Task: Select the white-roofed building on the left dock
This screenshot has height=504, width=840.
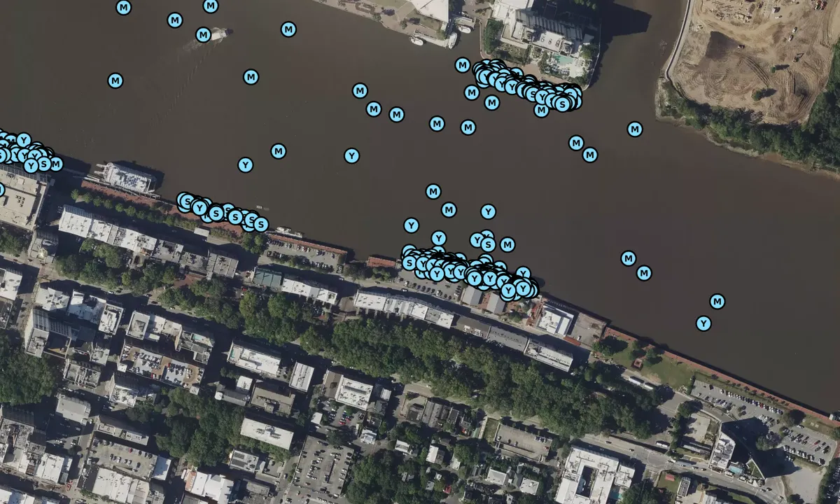Action: (x=128, y=178)
